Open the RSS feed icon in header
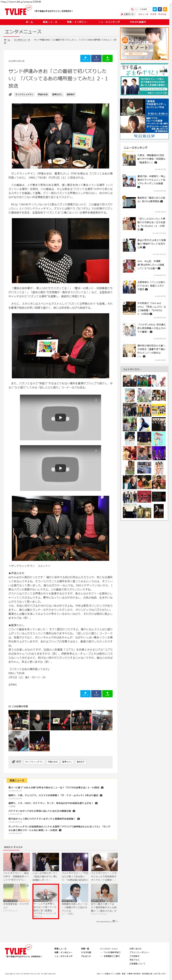The width and height of the screenshot is (172, 980). click(x=165, y=9)
